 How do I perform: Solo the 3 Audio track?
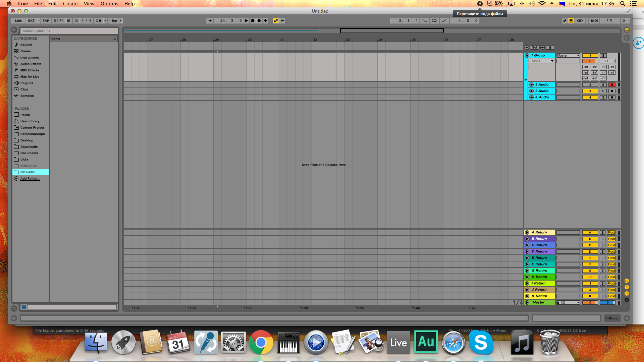tap(603, 91)
